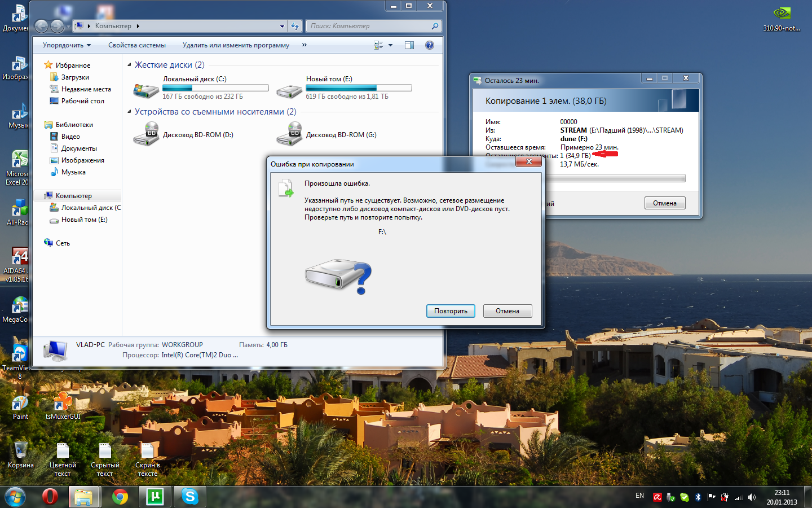Open volume speaker tray icon
812x508 pixels.
coord(752,497)
